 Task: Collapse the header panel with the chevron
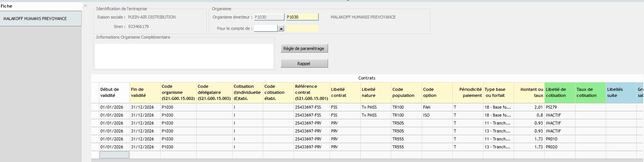tap(85, 6)
